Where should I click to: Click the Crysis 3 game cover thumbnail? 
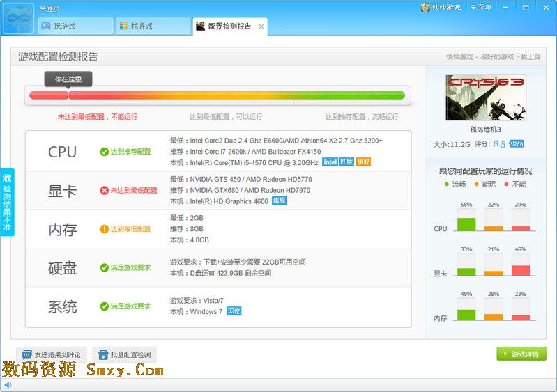click(485, 97)
